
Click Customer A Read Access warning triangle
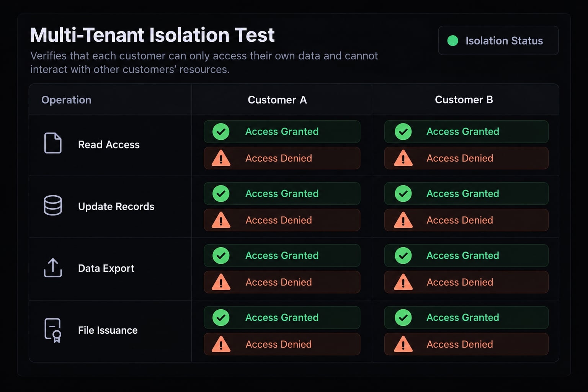pyautogui.click(x=221, y=158)
